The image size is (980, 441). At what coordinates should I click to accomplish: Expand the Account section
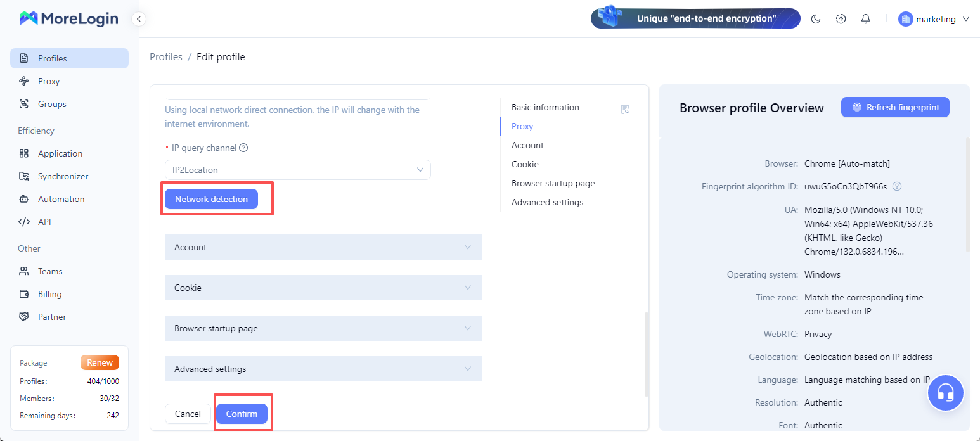pos(323,246)
